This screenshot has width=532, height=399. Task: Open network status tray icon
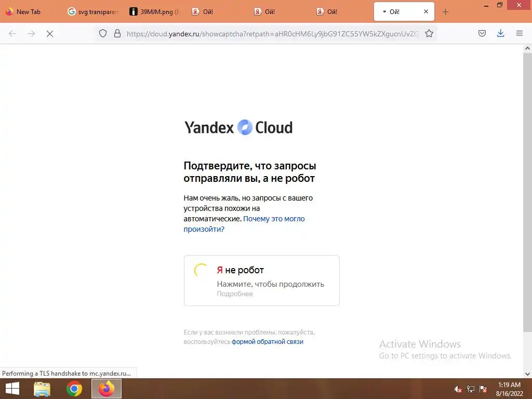coord(470,389)
